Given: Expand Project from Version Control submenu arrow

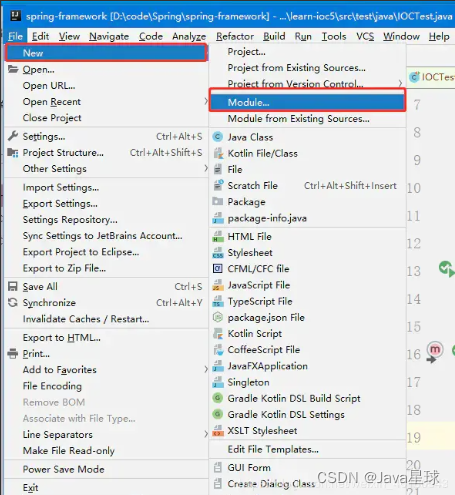Looking at the screenshot, I should tap(400, 83).
